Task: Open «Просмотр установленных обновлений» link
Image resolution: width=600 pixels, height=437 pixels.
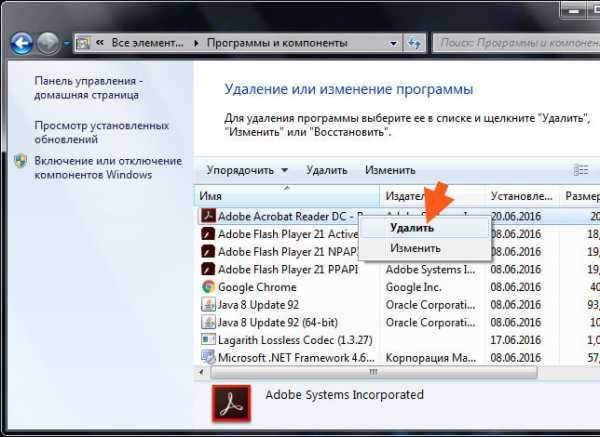Action: point(101,132)
